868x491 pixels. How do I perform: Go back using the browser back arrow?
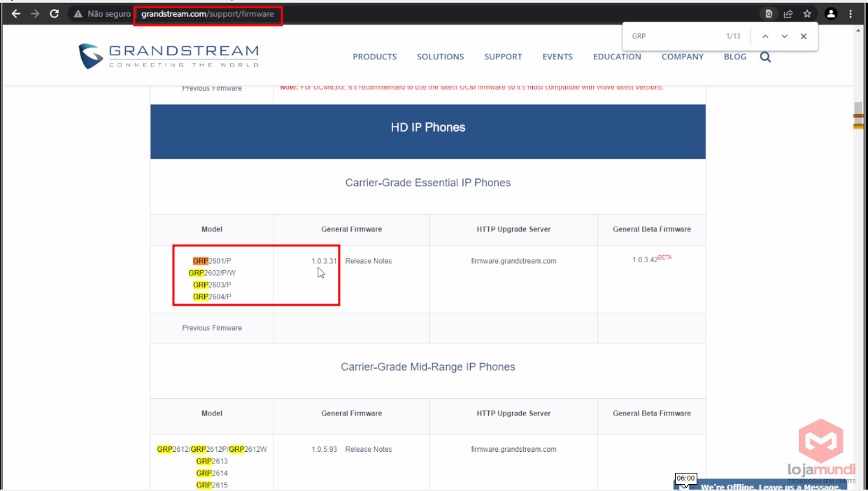click(x=16, y=14)
